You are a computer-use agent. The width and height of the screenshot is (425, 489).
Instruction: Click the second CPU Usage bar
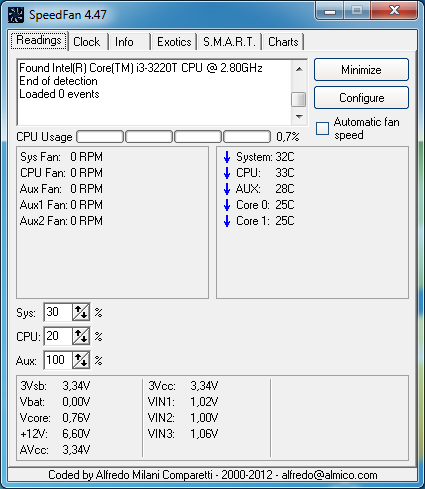(x=149, y=137)
